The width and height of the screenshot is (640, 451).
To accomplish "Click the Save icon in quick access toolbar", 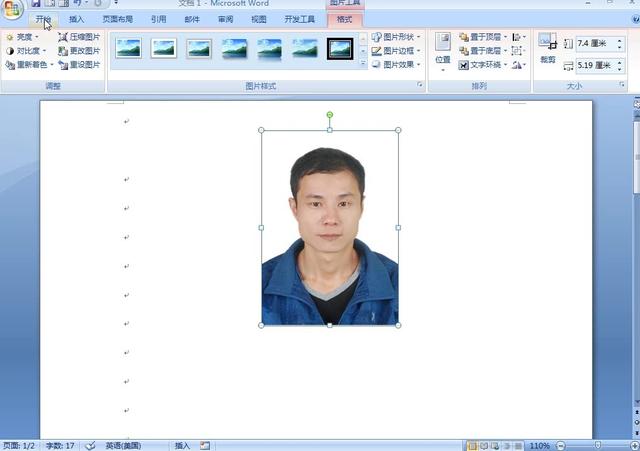I will (36, 4).
